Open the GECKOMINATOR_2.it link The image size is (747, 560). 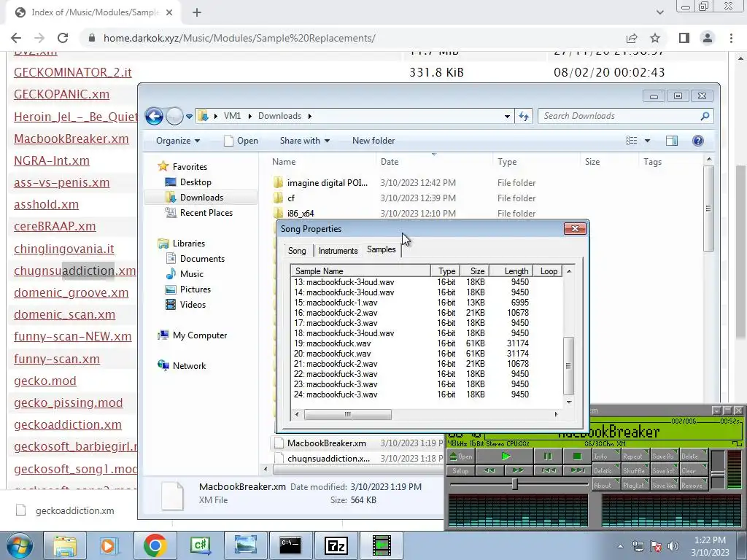pos(72,72)
